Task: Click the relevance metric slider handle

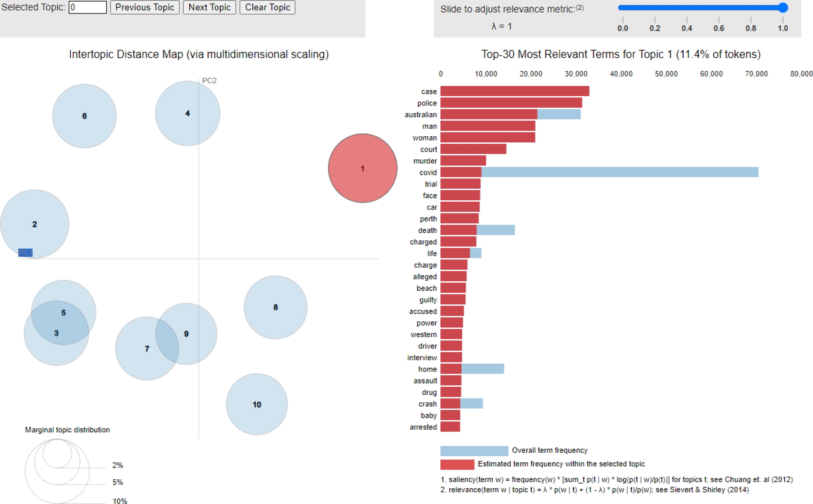Action: 783,8
